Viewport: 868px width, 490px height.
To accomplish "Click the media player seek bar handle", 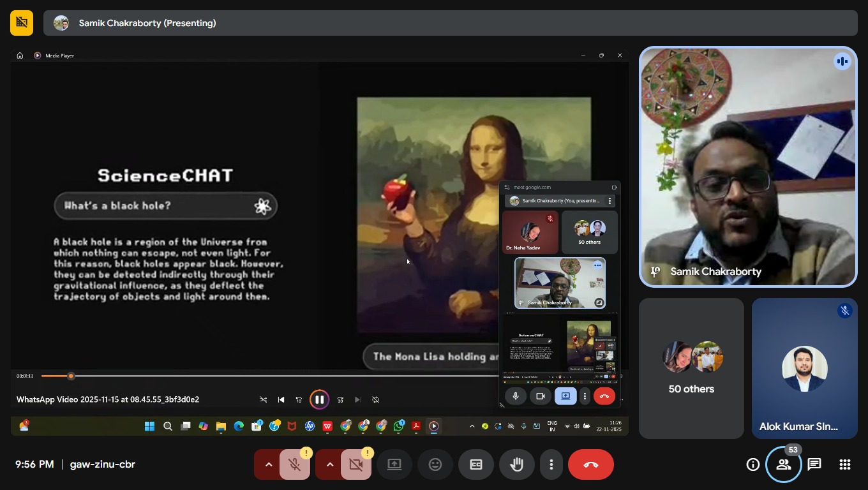I will (x=71, y=376).
